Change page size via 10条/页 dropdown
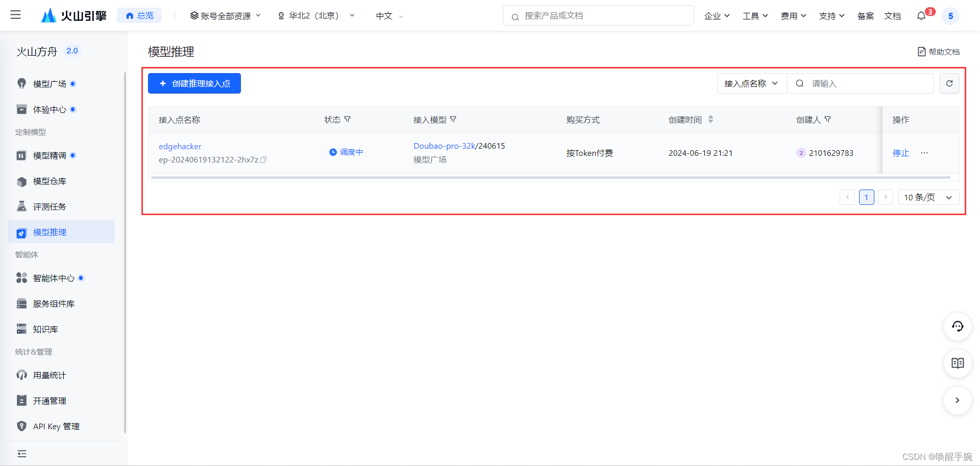Image resolution: width=980 pixels, height=466 pixels. point(928,197)
